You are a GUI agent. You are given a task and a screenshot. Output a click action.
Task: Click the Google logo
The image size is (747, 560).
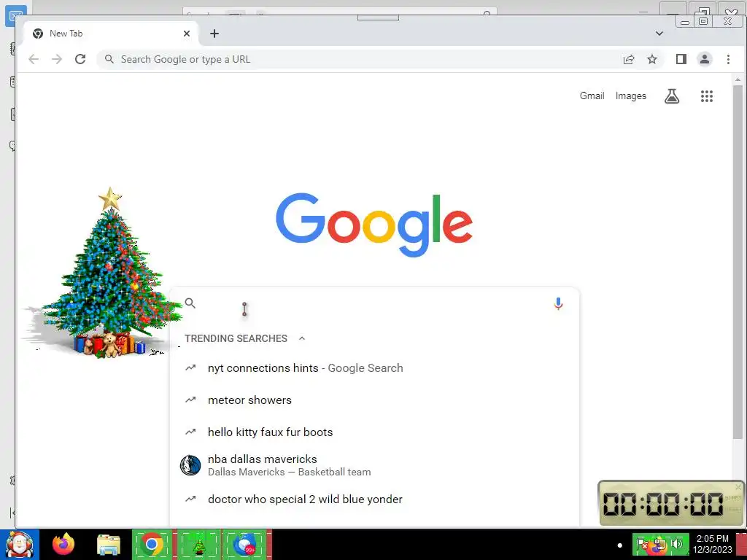point(374,225)
